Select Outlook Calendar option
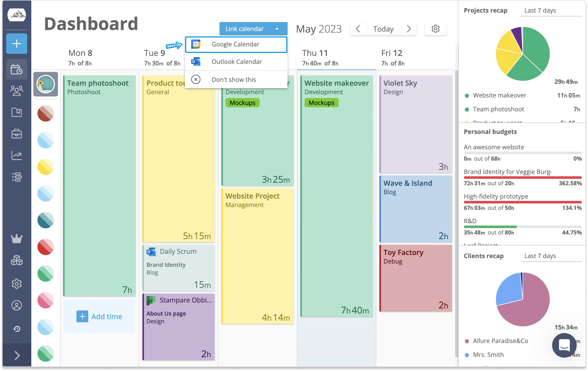 pyautogui.click(x=237, y=62)
